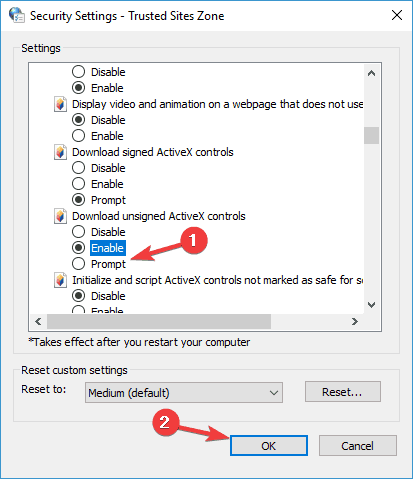Screen dimensions: 413x479
Task: Click the icon beside Download unsigned ActiveX controls
Action: [x=60, y=216]
